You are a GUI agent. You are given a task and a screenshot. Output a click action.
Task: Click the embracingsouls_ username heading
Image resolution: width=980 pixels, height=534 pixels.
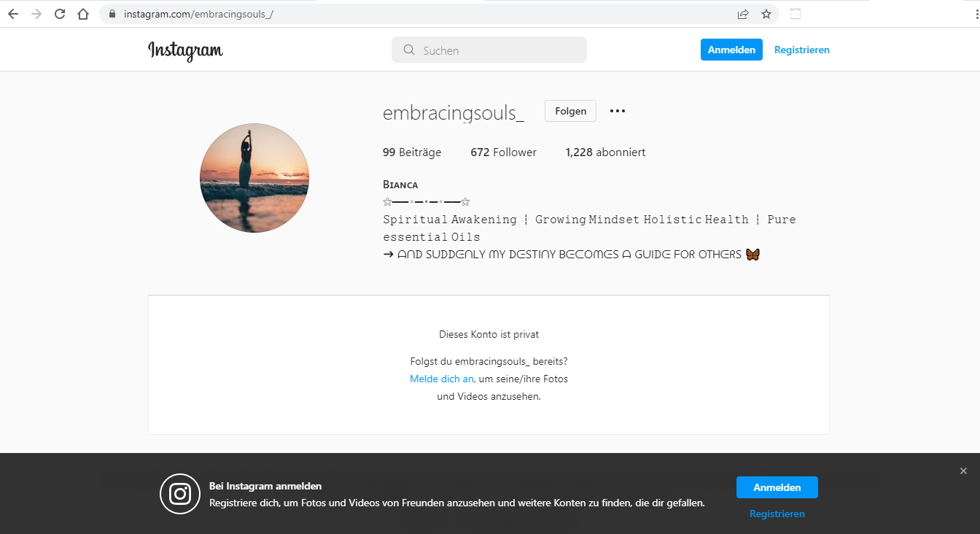click(454, 113)
